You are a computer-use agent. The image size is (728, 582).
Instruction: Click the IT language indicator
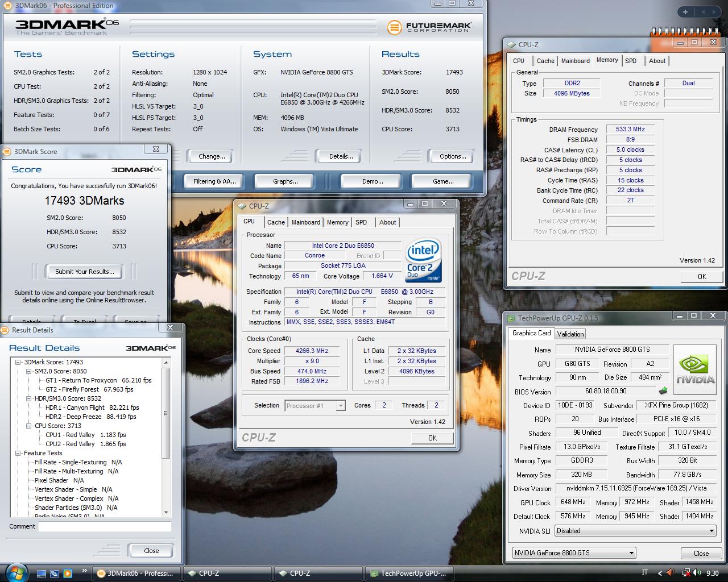point(644,573)
